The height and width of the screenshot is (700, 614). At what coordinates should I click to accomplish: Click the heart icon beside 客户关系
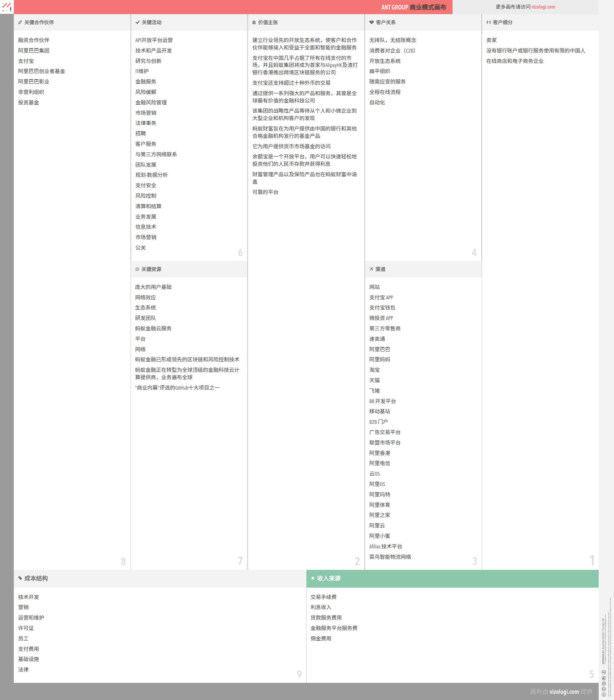371,22
